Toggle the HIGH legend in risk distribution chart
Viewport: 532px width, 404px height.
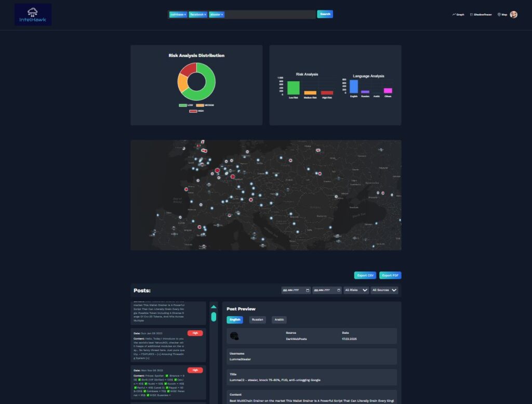[x=196, y=111]
